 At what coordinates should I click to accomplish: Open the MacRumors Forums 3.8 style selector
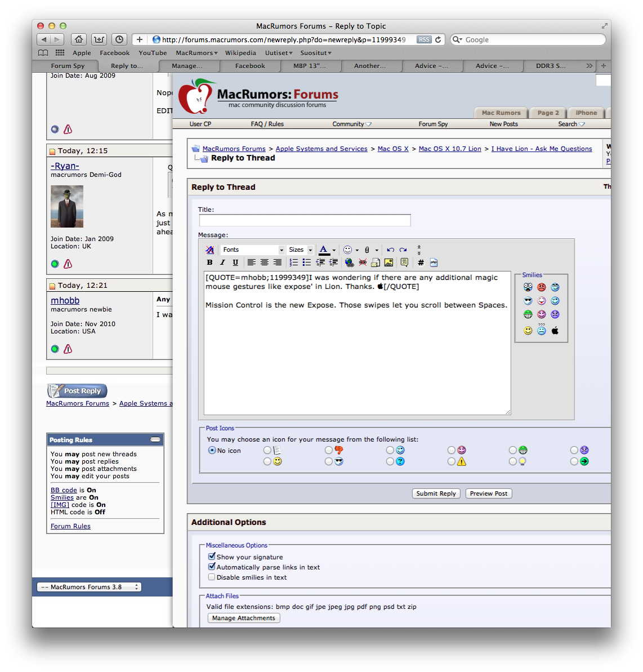[89, 587]
